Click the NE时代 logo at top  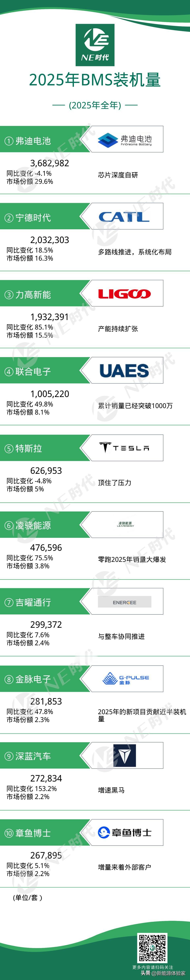click(x=95, y=45)
